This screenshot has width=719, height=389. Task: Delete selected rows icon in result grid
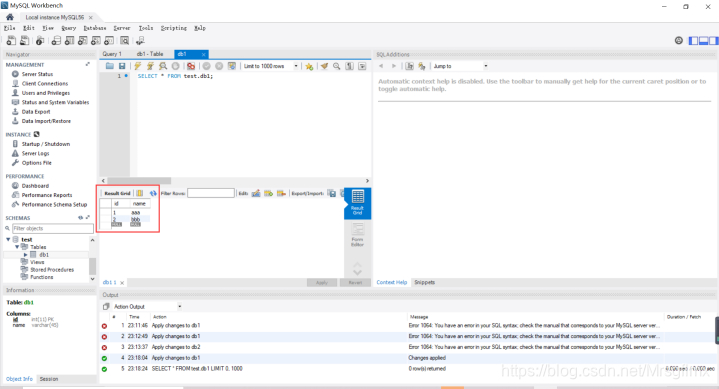tap(281, 193)
